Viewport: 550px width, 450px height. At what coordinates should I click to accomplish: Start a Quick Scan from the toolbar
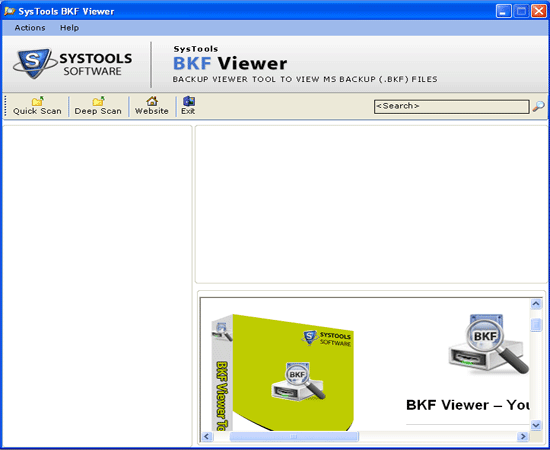tap(37, 106)
